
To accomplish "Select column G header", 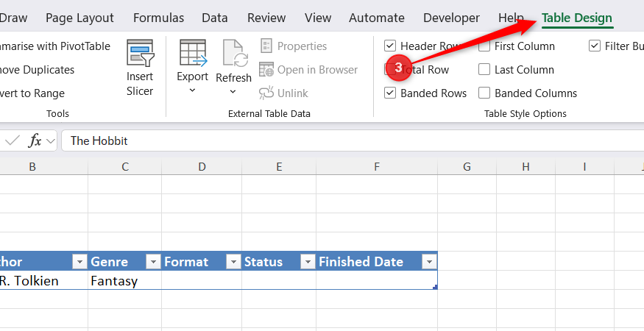I will coord(467,167).
